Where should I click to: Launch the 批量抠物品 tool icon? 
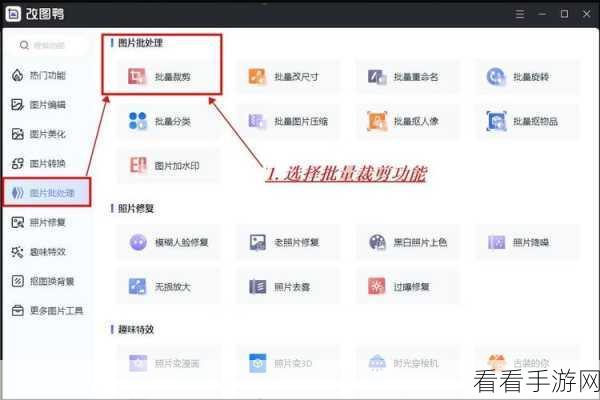click(496, 121)
